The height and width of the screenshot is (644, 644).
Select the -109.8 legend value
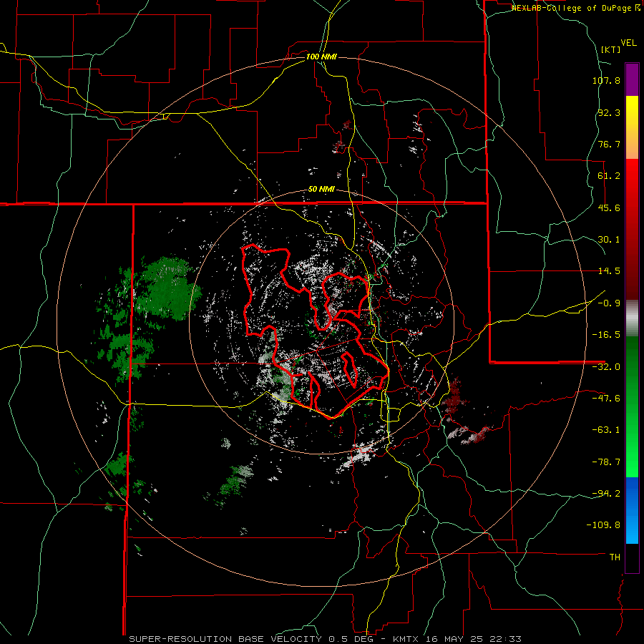click(x=603, y=525)
